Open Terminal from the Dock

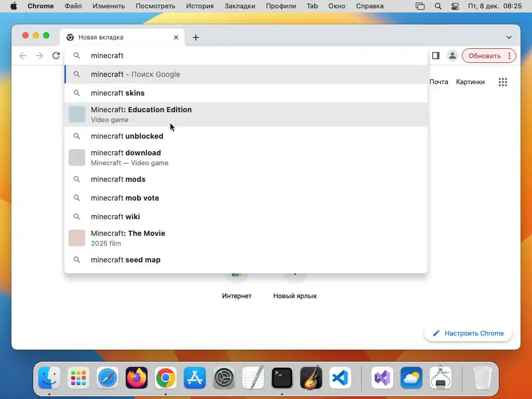[x=282, y=378]
